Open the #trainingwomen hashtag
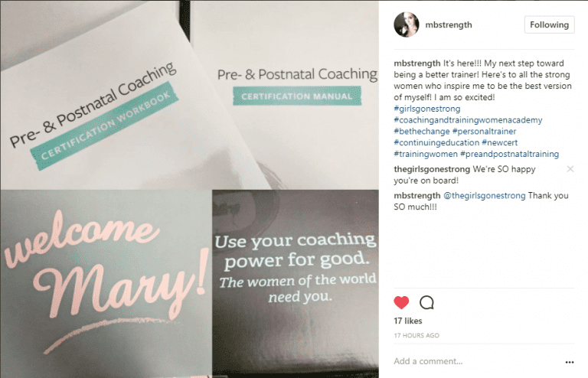 tap(426, 154)
